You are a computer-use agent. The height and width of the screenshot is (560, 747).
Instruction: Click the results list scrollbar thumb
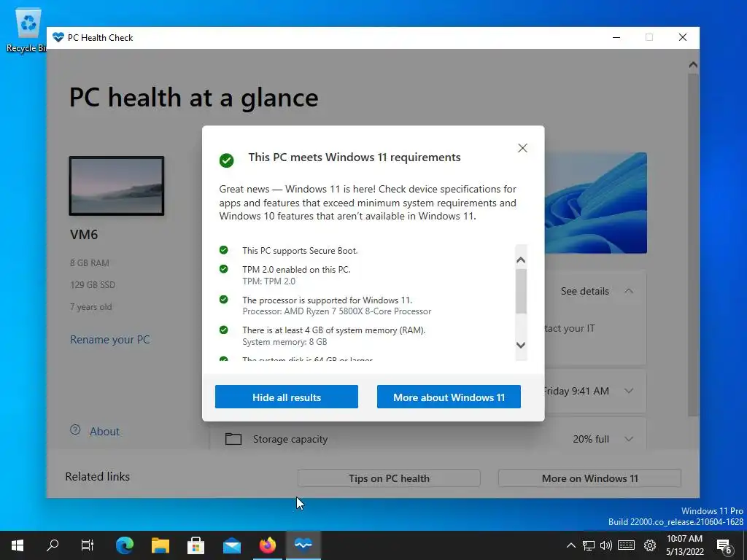click(521, 291)
